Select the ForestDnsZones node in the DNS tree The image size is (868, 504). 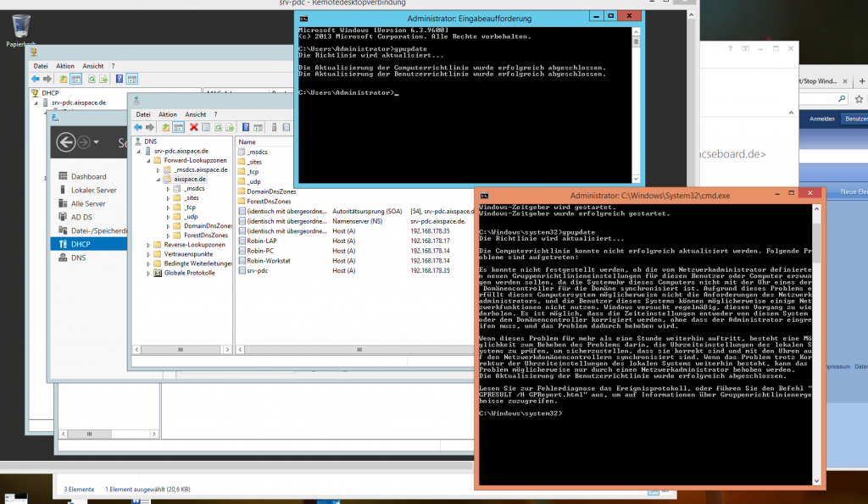(205, 235)
